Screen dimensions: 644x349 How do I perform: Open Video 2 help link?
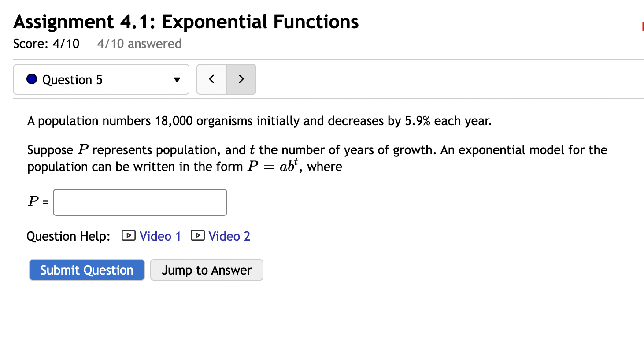pos(229,236)
